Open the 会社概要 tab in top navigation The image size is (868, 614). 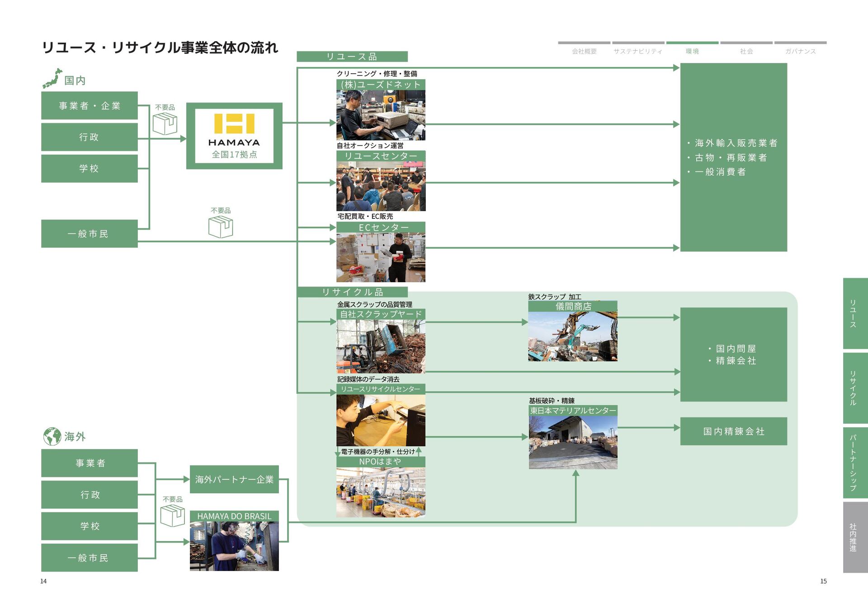[584, 51]
